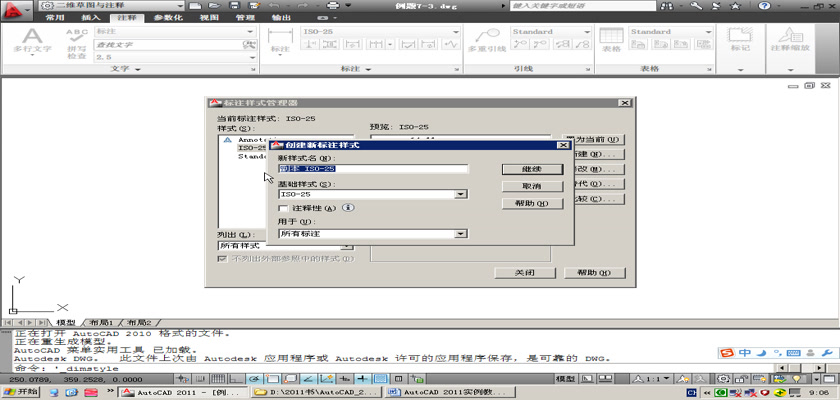Enable the Annotative (注释性) checkbox
Image resolution: width=840 pixels, height=400 pixels.
coord(283,208)
